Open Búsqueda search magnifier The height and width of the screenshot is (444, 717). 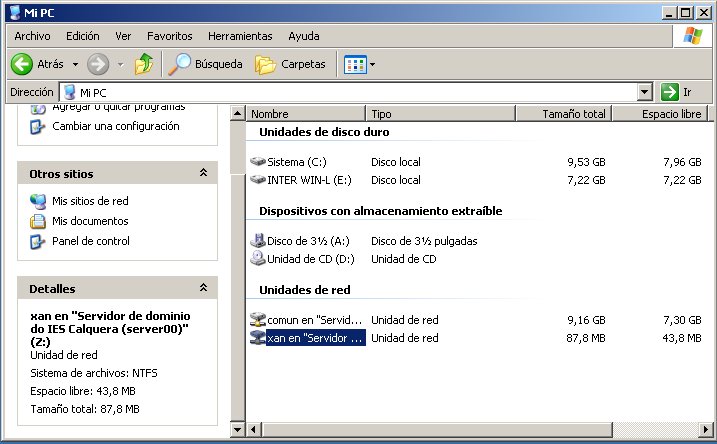pyautogui.click(x=179, y=64)
